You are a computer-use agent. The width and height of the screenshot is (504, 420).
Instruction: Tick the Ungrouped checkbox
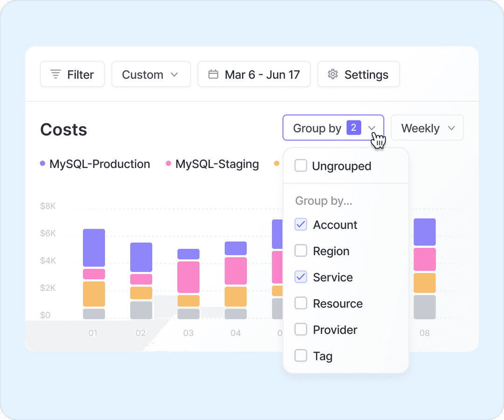click(301, 166)
